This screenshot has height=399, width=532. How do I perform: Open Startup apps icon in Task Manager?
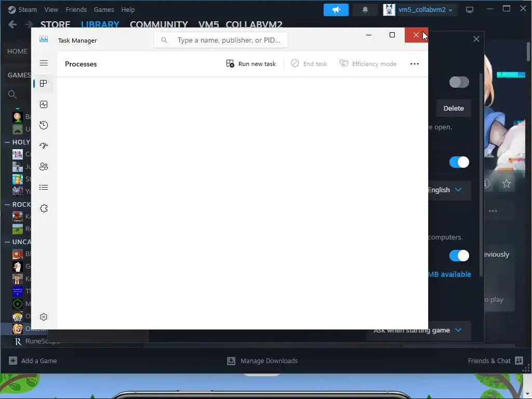pyautogui.click(x=44, y=146)
